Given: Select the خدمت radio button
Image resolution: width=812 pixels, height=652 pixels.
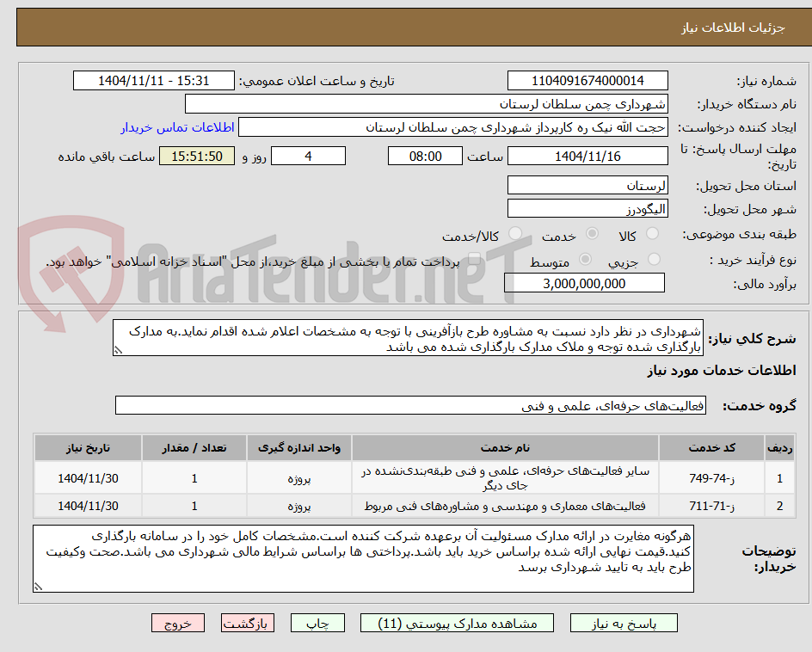Looking at the screenshot, I should 592,234.
